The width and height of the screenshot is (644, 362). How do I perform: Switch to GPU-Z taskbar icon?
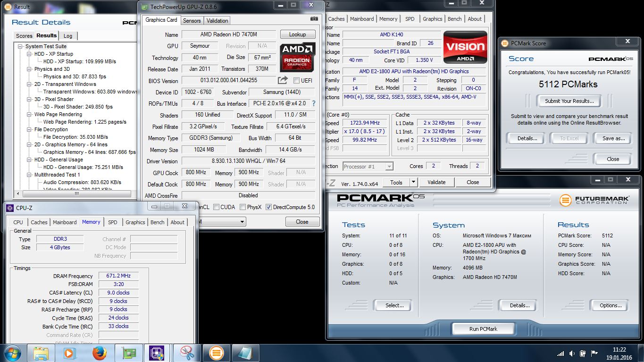[x=128, y=353]
